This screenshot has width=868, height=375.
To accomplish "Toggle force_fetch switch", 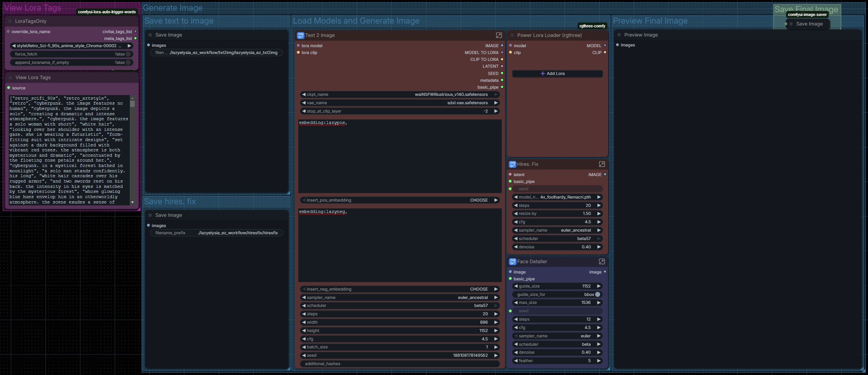I will coord(128,54).
